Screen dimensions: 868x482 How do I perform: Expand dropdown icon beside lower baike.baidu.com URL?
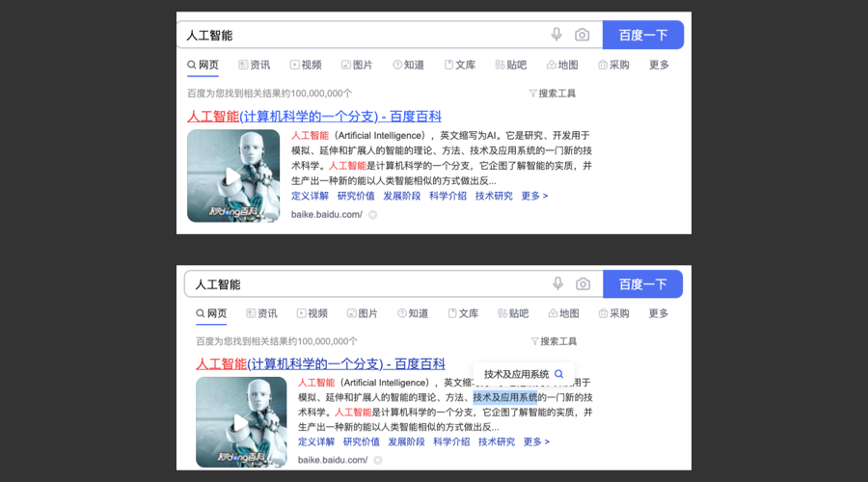[377, 461]
